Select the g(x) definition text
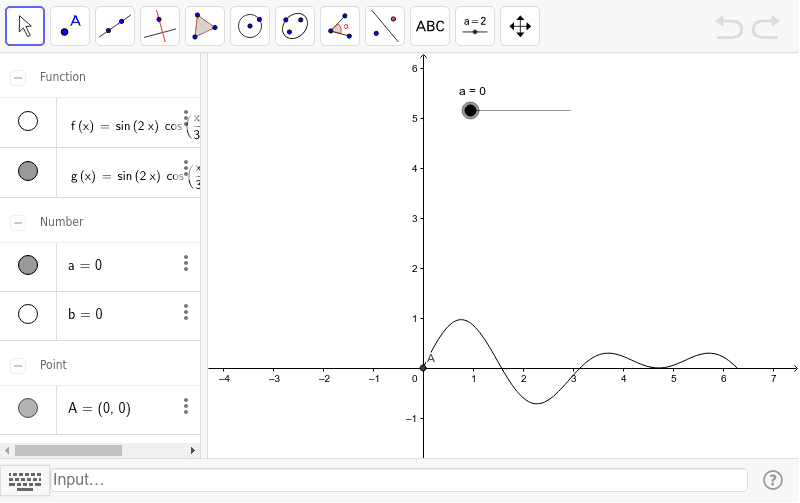This screenshot has height=503, width=800. click(135, 175)
